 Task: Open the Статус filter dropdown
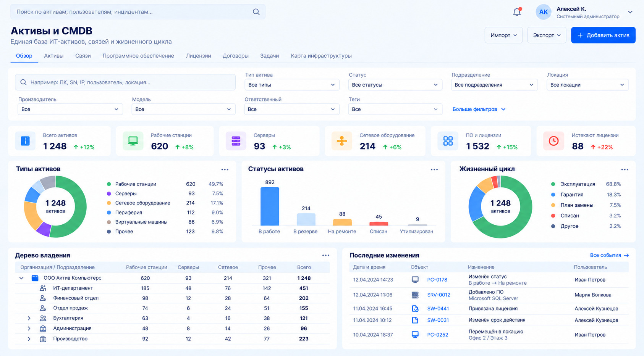[395, 85]
